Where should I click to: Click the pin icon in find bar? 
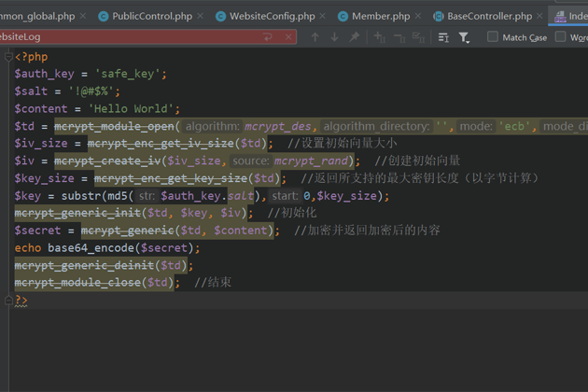(x=355, y=37)
